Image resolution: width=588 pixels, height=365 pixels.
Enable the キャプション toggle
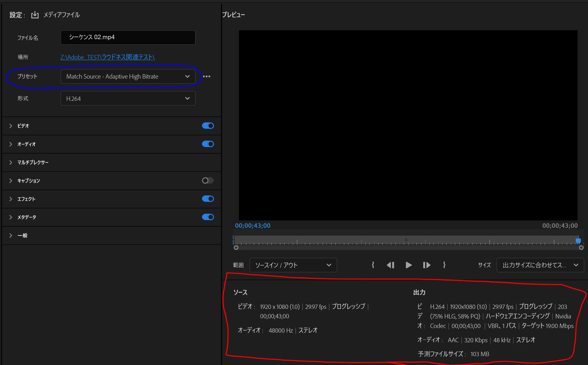point(208,181)
